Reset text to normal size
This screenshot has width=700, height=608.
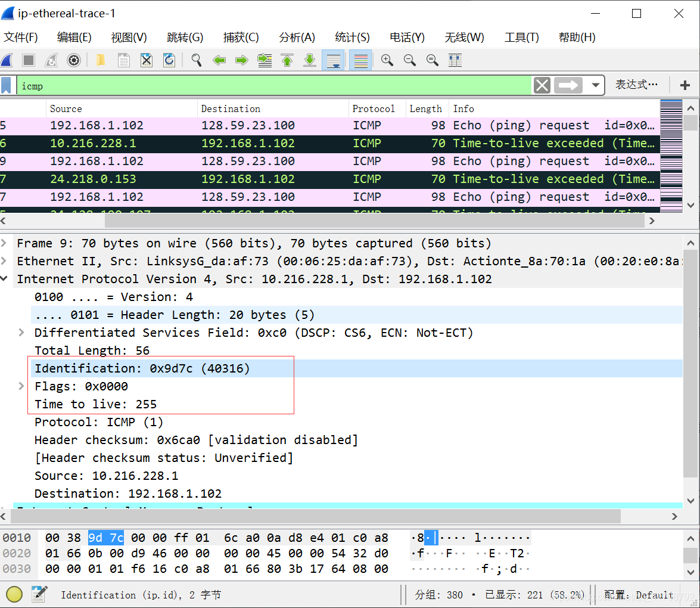coord(432,60)
